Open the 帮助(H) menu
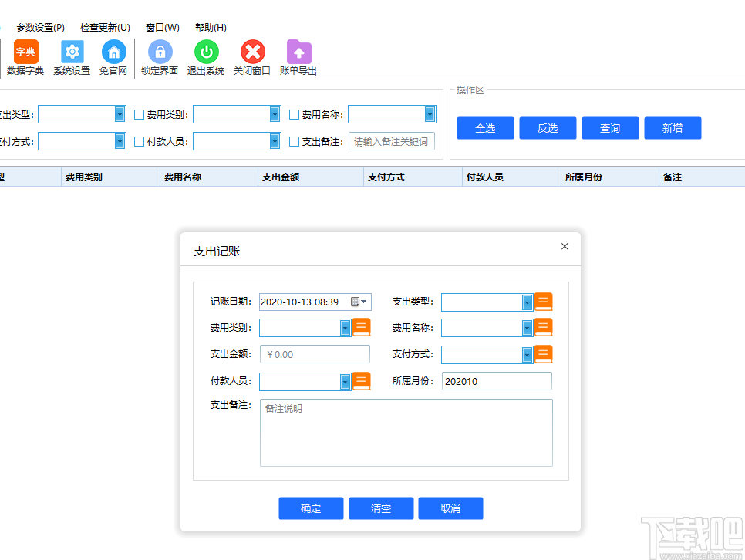 pyautogui.click(x=208, y=26)
